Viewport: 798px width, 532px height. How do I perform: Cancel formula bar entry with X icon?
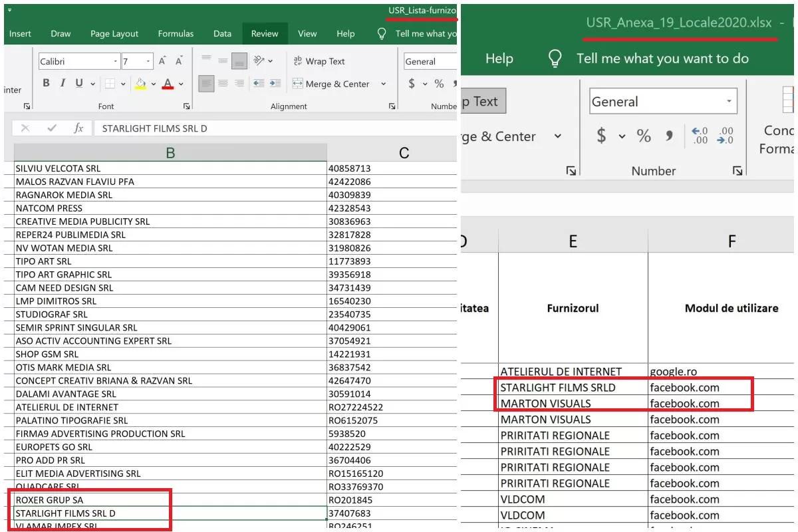click(x=25, y=128)
